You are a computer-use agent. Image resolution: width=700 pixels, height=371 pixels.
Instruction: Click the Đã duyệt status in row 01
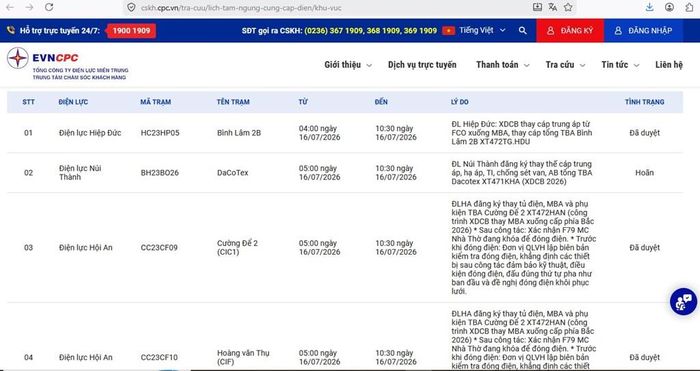645,133
